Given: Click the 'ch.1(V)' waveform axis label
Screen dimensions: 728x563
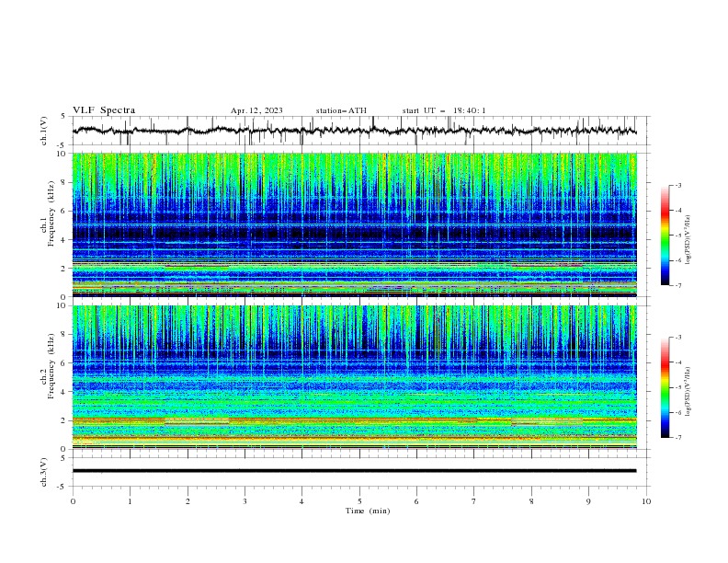Looking at the screenshot, I should pyautogui.click(x=44, y=131).
